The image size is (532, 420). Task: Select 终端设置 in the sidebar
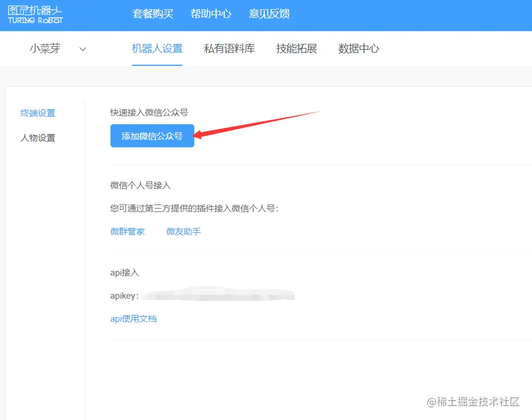pos(38,113)
